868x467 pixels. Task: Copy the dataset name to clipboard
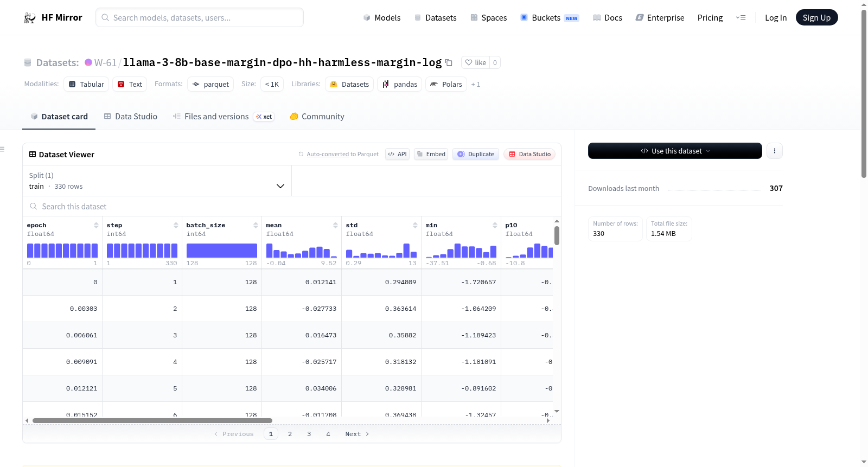click(x=449, y=62)
